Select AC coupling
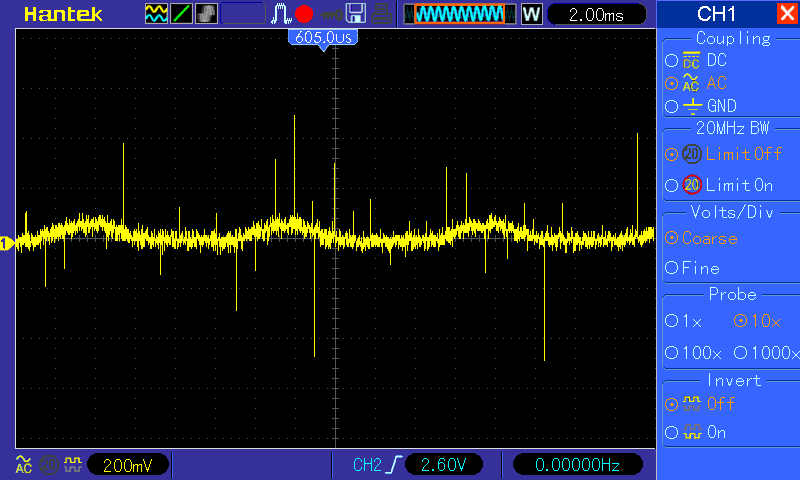The width and height of the screenshot is (800, 480). coord(696,83)
